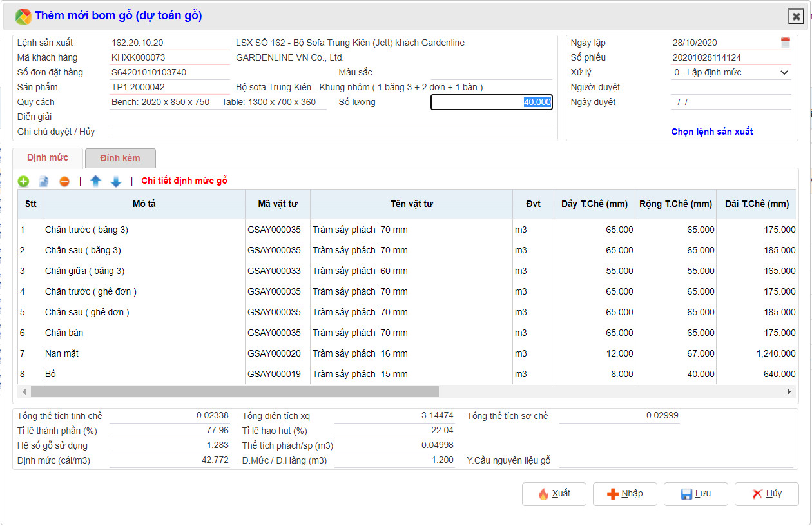Viewport: 812px width, 528px height.
Task: Select the Định mức tab
Action: pyautogui.click(x=48, y=158)
